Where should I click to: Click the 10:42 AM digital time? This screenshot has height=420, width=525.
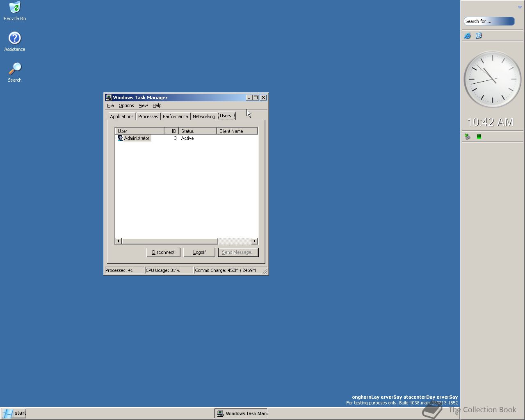coord(491,122)
